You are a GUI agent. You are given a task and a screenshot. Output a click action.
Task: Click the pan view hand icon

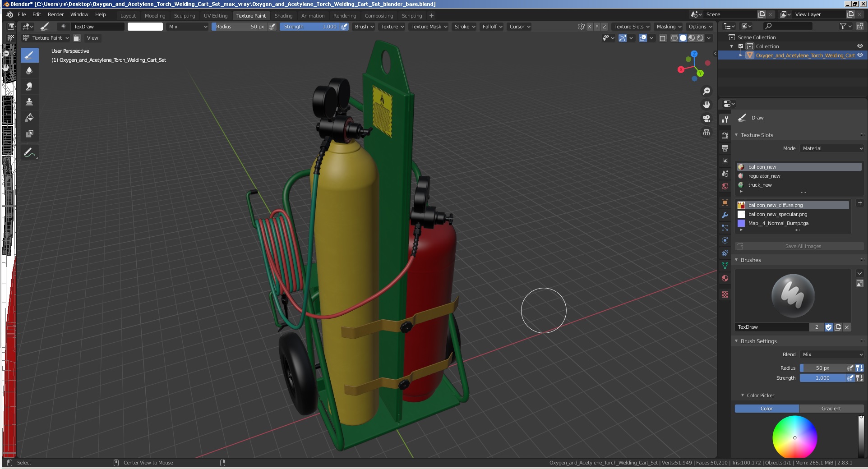(706, 105)
